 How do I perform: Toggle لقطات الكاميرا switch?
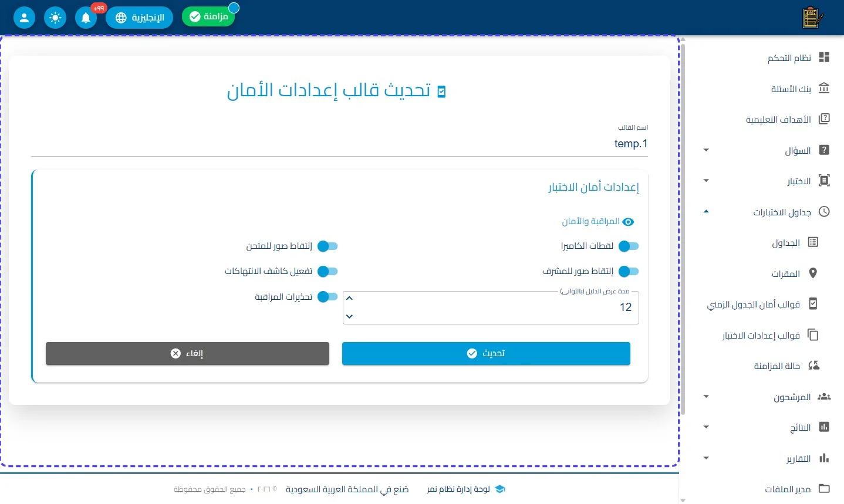click(629, 246)
